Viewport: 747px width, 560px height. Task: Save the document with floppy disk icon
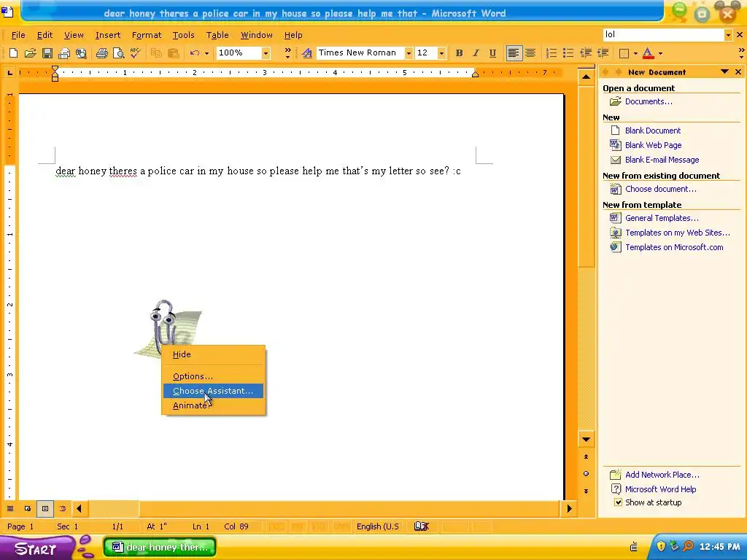pyautogui.click(x=47, y=52)
